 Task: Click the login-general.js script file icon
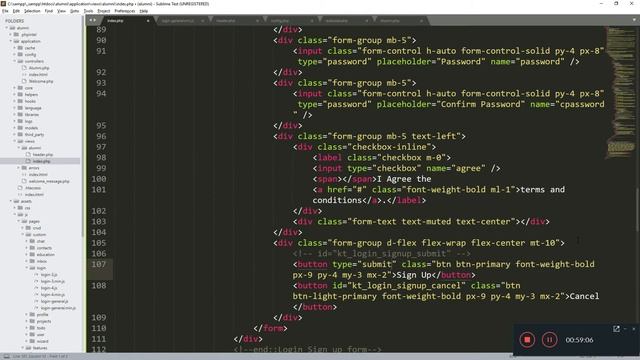pos(36,301)
